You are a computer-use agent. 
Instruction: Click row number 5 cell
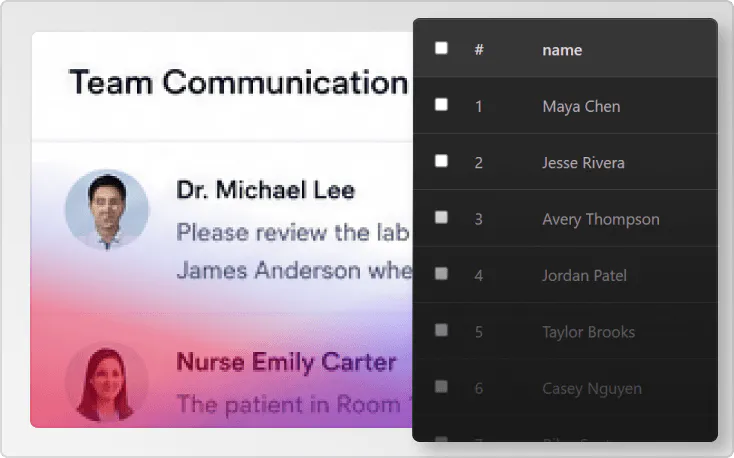478,332
